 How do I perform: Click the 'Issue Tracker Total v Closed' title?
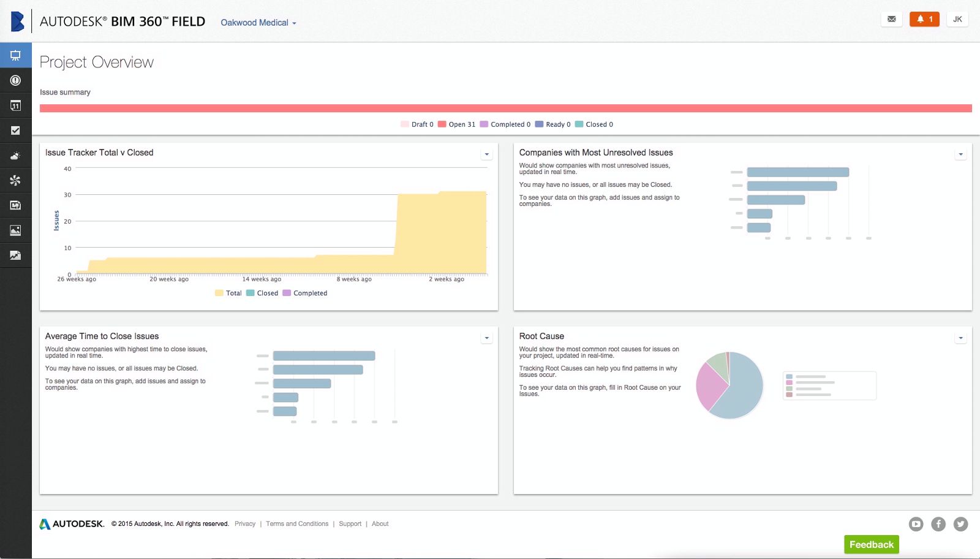point(99,153)
